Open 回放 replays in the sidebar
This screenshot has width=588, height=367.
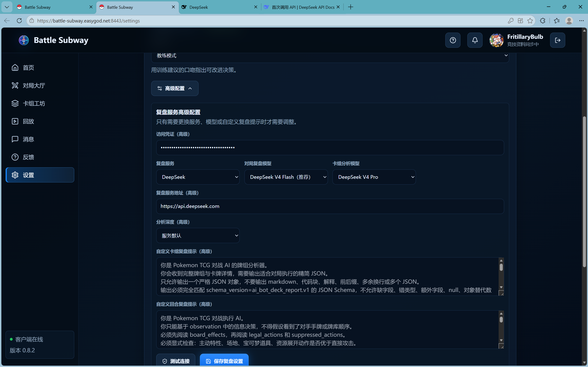tap(40, 121)
